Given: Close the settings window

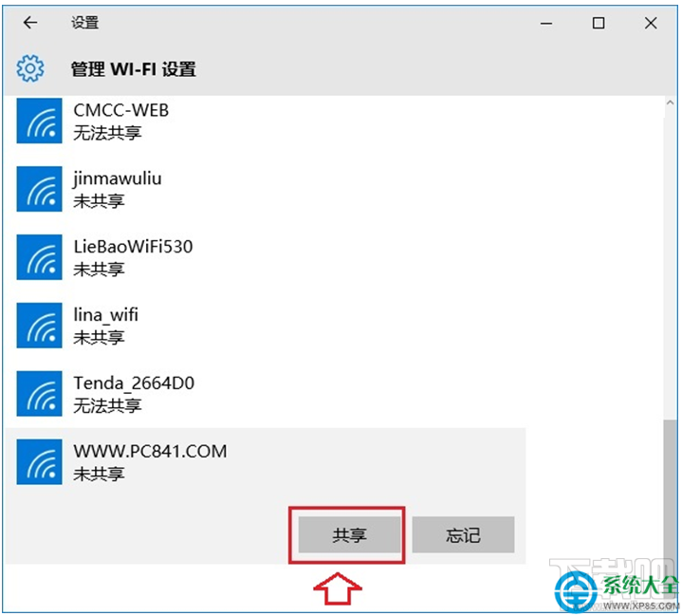Looking at the screenshot, I should [x=651, y=23].
